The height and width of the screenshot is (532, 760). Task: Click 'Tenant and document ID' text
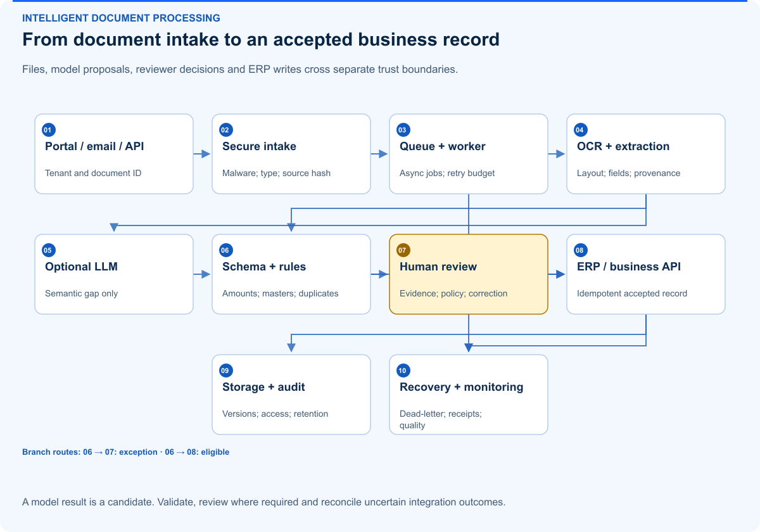93,173
